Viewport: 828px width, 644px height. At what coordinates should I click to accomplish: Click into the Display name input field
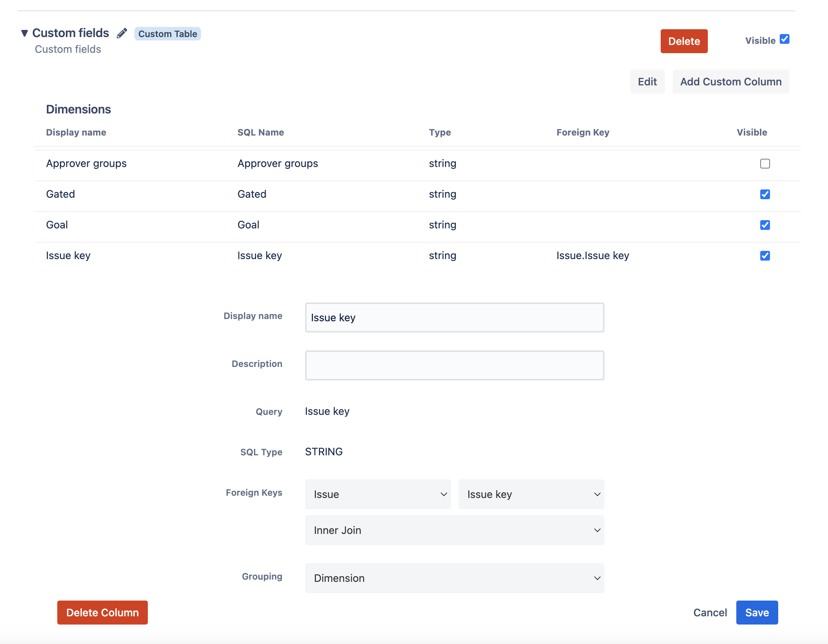tap(454, 318)
